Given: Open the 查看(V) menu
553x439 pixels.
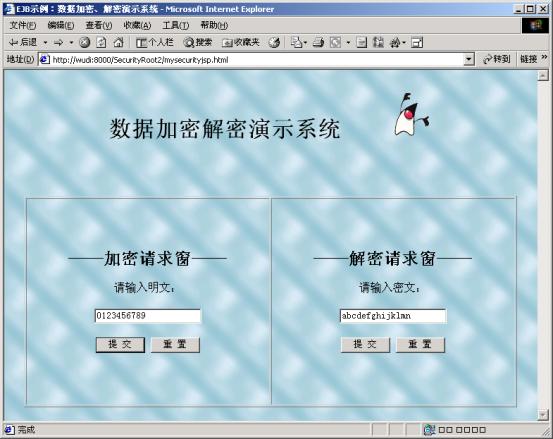Looking at the screenshot, I should pyautogui.click(x=99, y=25).
